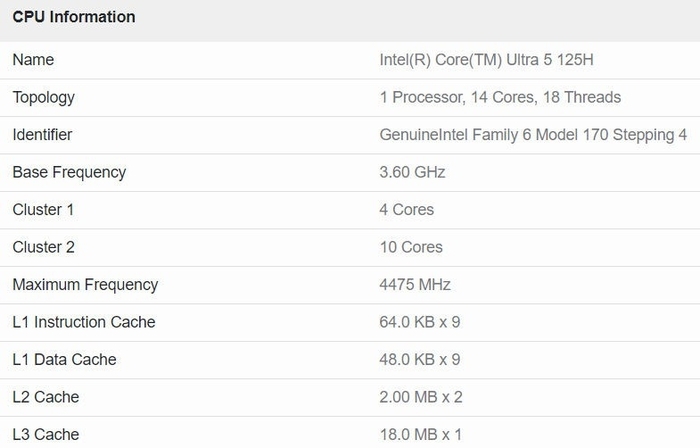Click the 4 Cores value

tap(407, 210)
